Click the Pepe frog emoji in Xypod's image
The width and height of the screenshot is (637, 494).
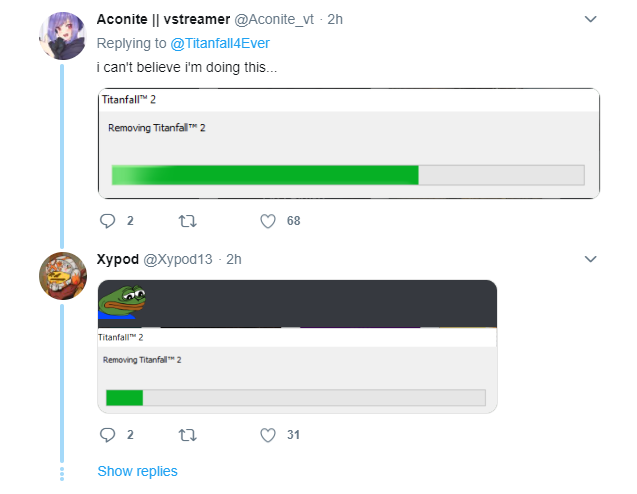click(122, 301)
